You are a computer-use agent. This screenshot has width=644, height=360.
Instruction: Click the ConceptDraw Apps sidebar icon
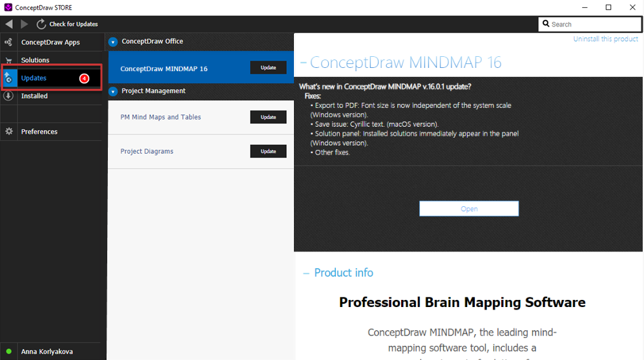(x=8, y=42)
